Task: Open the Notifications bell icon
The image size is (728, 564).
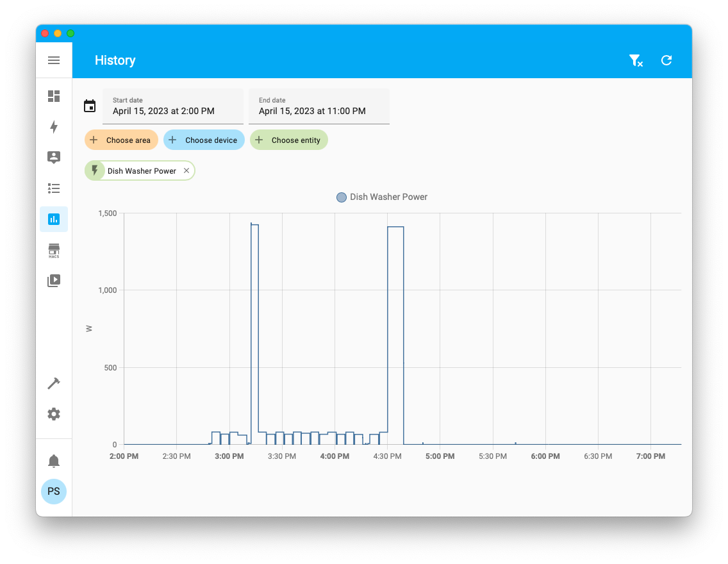Action: 54,461
